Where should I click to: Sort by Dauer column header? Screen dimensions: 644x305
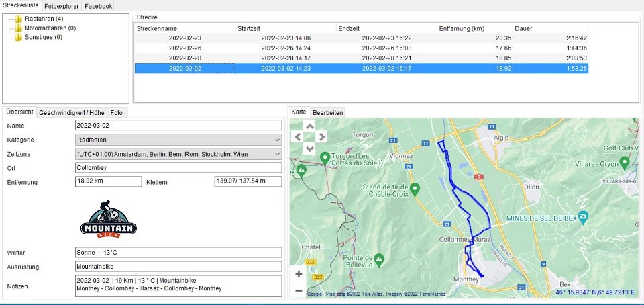[x=550, y=28]
